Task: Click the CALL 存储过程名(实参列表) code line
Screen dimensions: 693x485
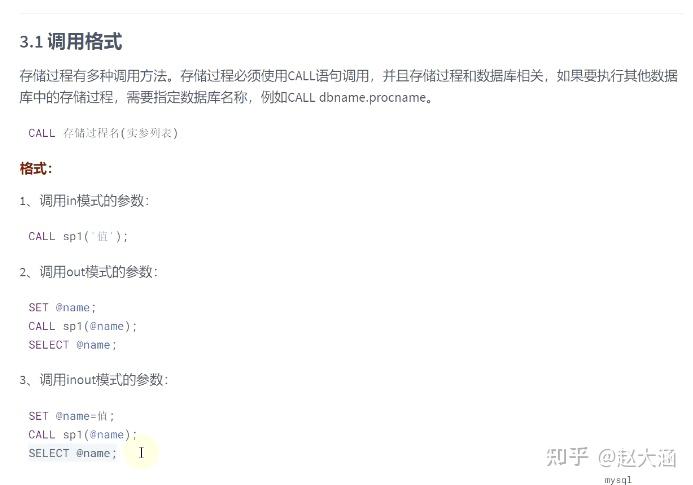Action: coord(103,133)
